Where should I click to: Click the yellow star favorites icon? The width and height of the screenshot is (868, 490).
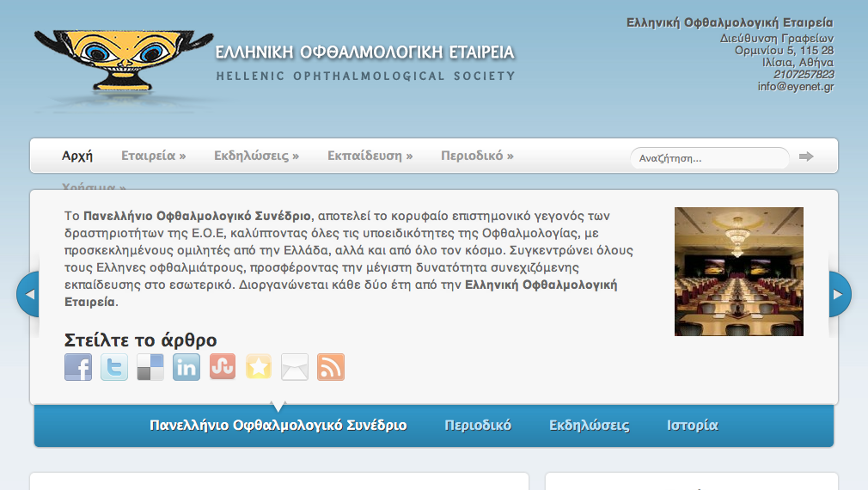click(259, 367)
